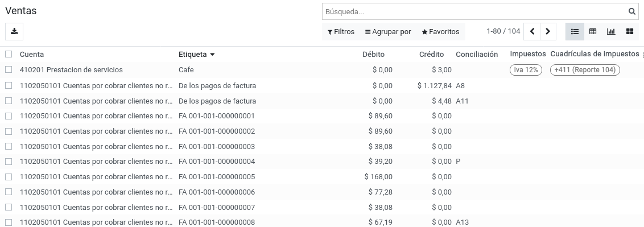
Task: Click the Cuadrículas de impuestos column header
Action: point(595,54)
